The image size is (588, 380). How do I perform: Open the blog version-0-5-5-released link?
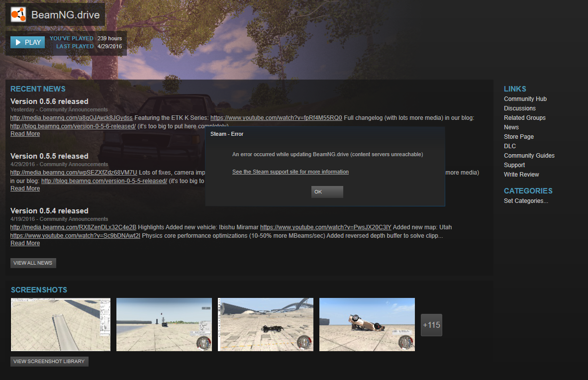click(x=104, y=181)
